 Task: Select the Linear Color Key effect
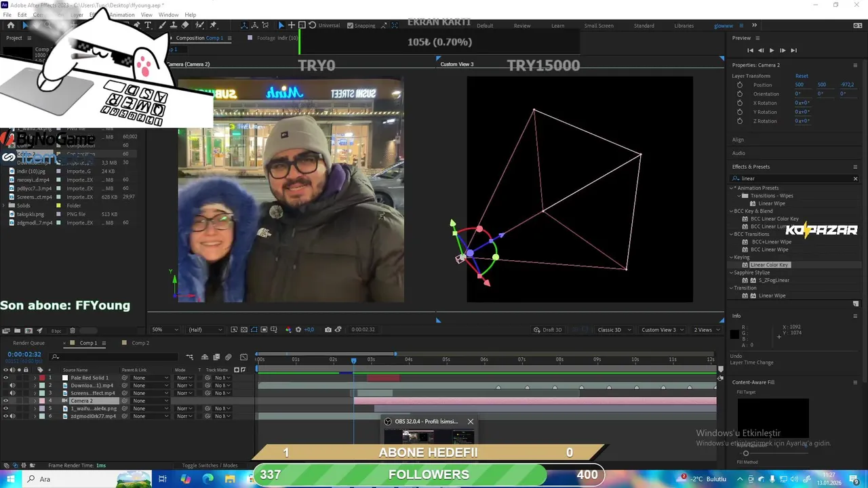(x=769, y=265)
